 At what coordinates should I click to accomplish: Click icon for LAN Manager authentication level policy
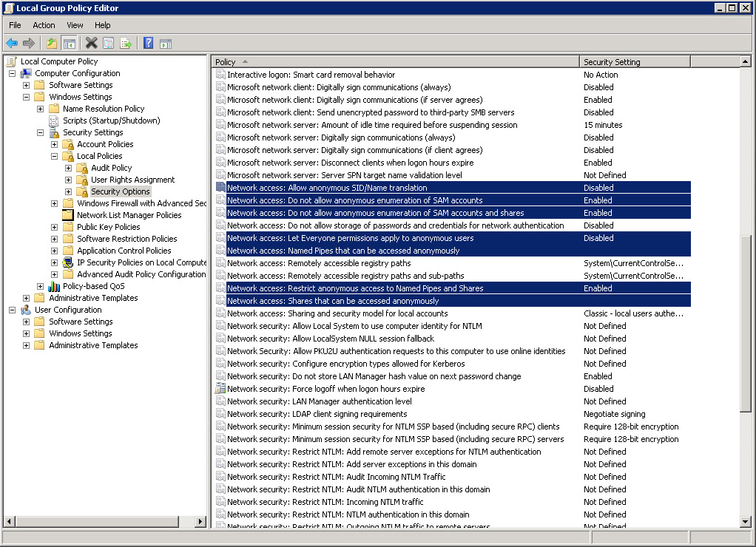click(220, 401)
